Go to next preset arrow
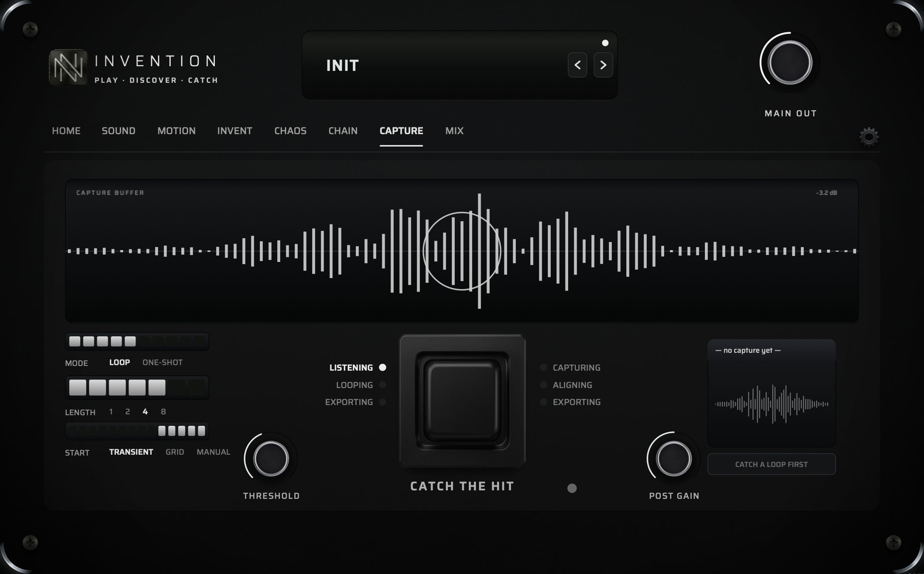The height and width of the screenshot is (574, 924). tap(603, 65)
